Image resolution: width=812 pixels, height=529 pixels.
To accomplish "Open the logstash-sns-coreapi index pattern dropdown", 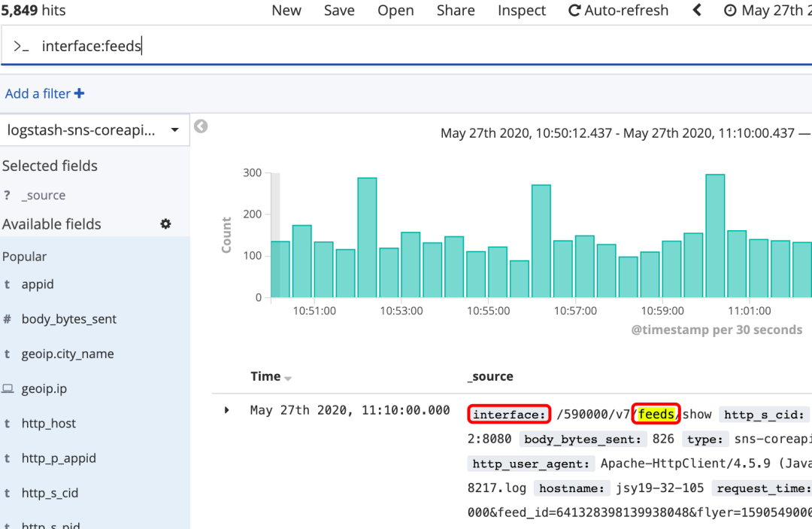I will (94, 130).
